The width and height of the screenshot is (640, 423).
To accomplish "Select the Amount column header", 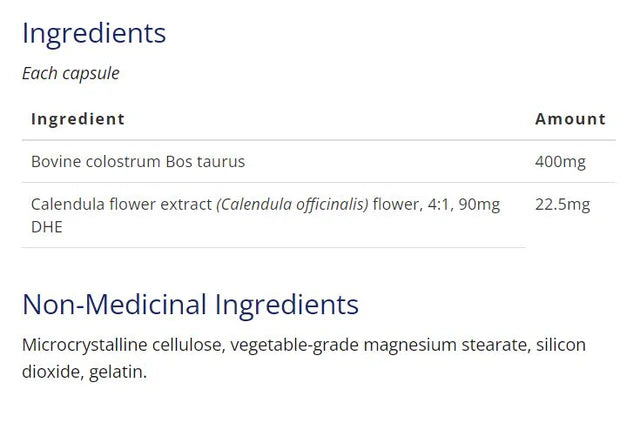I will (570, 119).
